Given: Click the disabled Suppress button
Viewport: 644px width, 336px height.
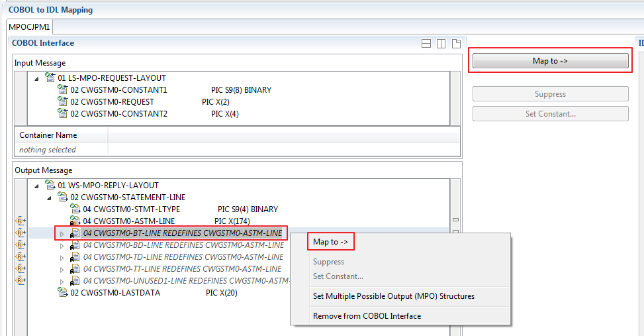Looking at the screenshot, I should coord(551,93).
